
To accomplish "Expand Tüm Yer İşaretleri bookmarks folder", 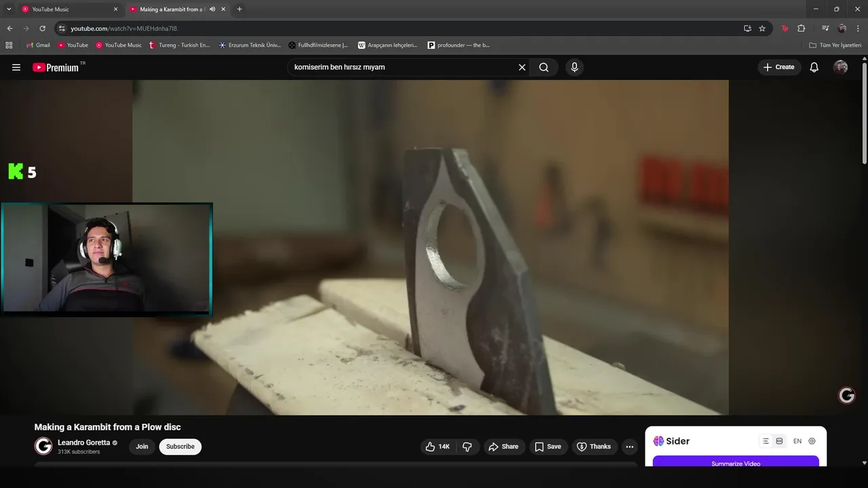I will coord(835,45).
